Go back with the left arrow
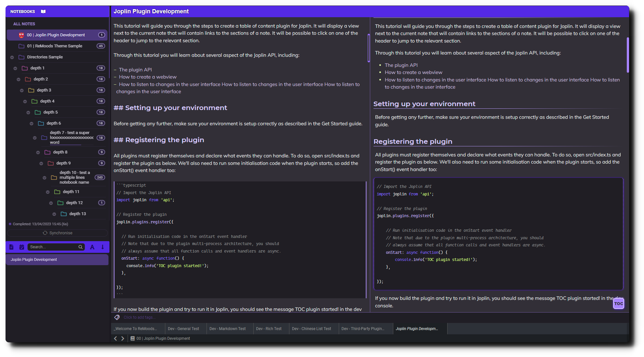The image size is (644, 357). point(115,339)
